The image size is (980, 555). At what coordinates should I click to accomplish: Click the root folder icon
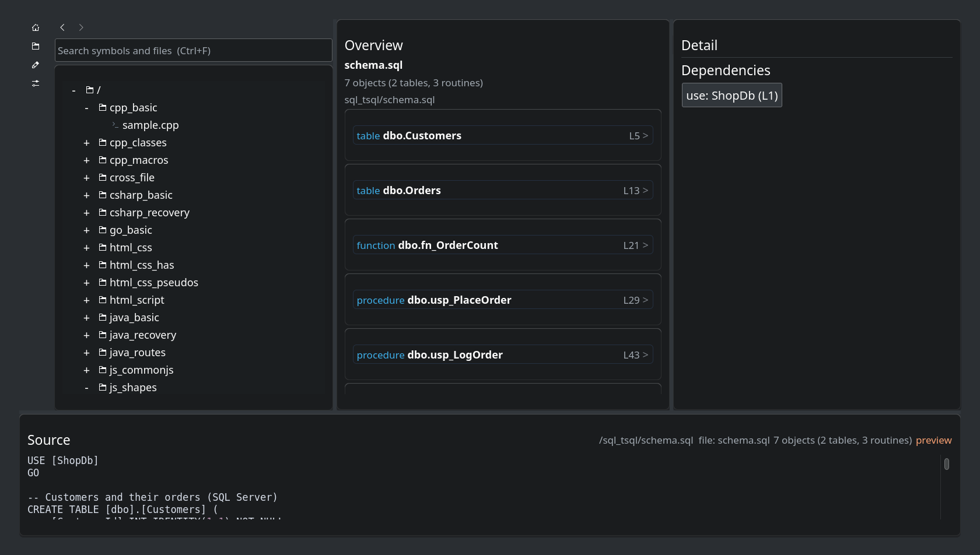[90, 89]
